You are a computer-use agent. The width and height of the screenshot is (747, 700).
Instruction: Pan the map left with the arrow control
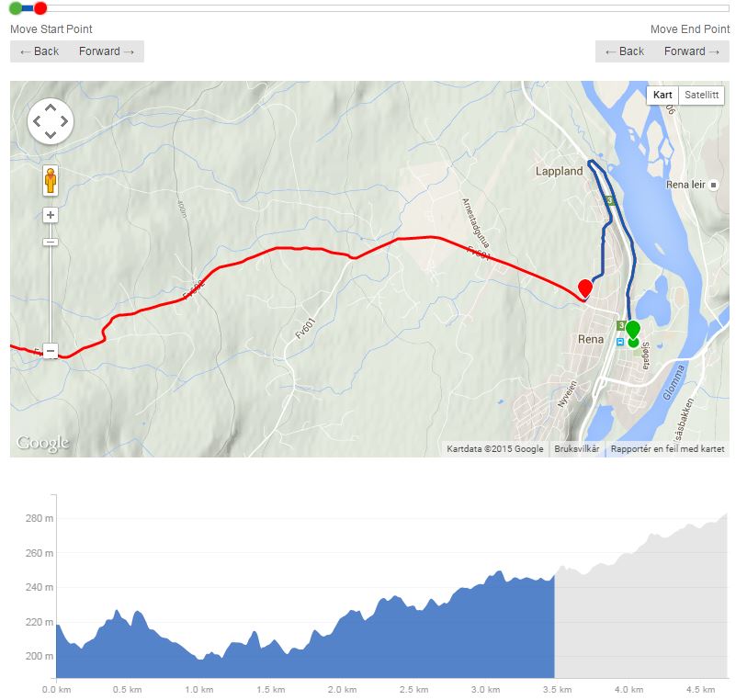[x=37, y=121]
